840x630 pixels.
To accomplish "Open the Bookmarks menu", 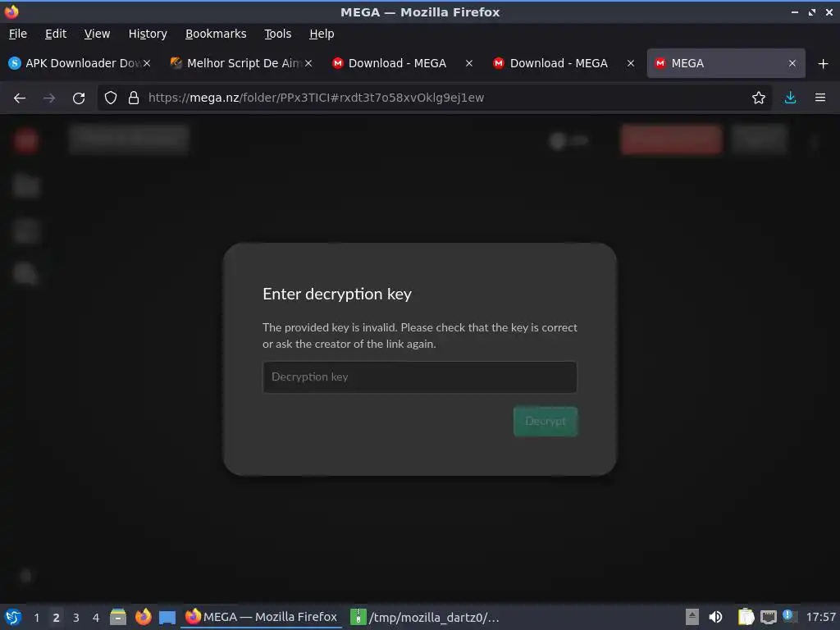I will [x=216, y=34].
